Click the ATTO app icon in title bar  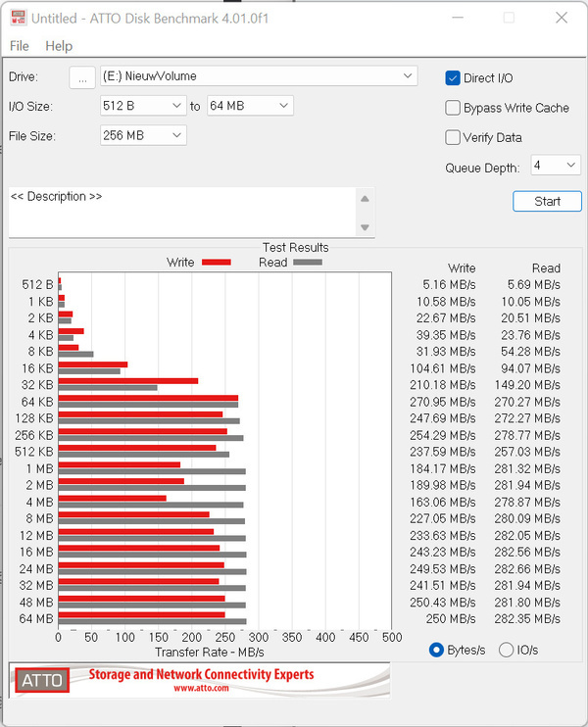(19, 18)
